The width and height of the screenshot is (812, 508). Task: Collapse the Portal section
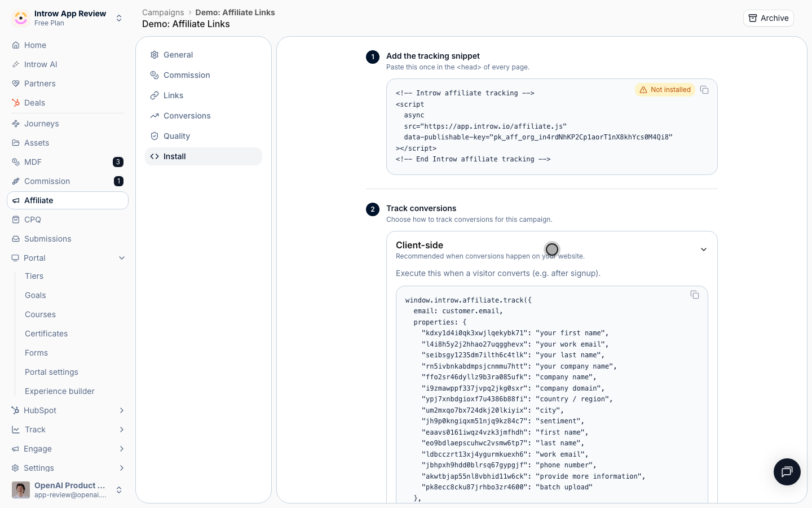[x=122, y=258]
